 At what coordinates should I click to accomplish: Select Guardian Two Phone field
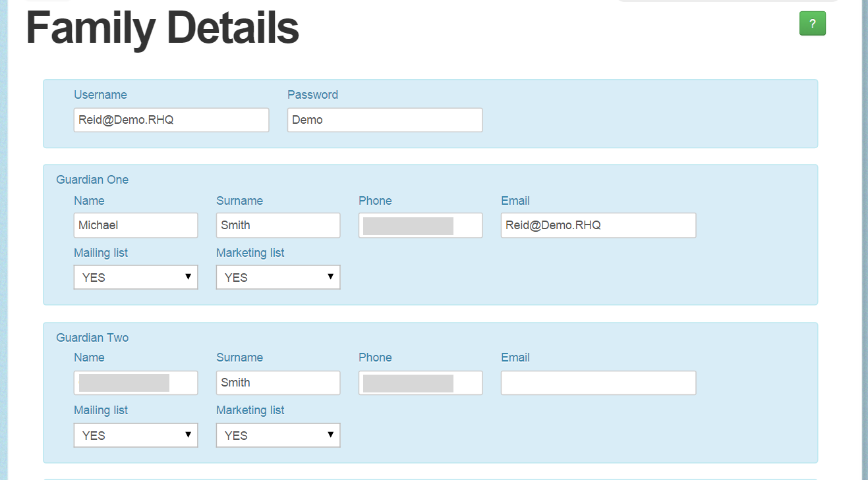[x=420, y=383]
